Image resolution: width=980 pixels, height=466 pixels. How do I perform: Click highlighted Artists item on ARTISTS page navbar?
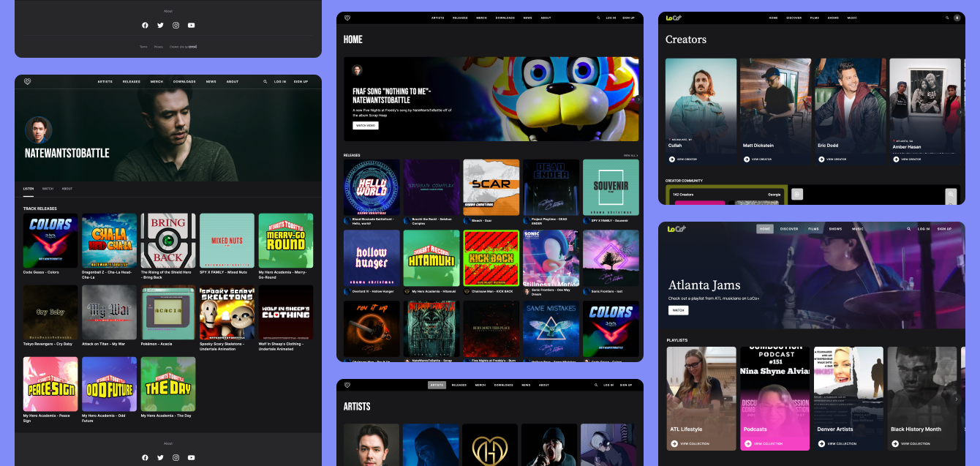coord(437,385)
